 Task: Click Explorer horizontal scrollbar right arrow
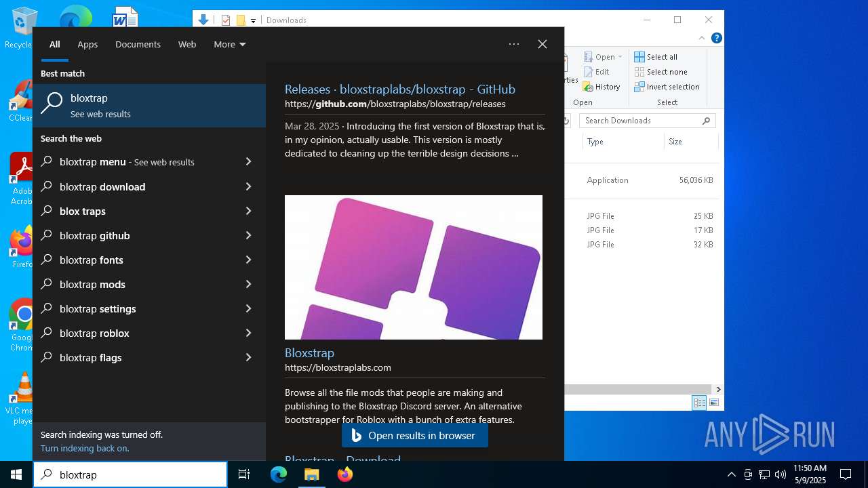click(718, 390)
